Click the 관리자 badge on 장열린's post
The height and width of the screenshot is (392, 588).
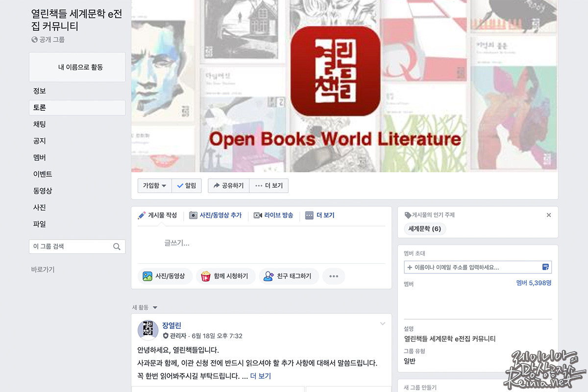point(174,336)
